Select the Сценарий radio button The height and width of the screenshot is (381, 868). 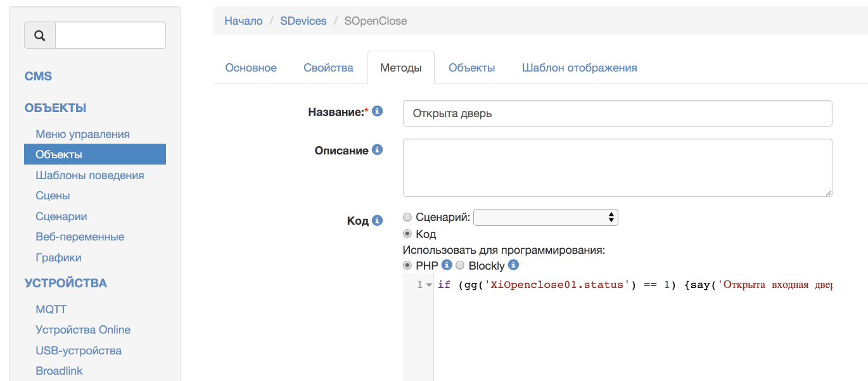pos(407,217)
